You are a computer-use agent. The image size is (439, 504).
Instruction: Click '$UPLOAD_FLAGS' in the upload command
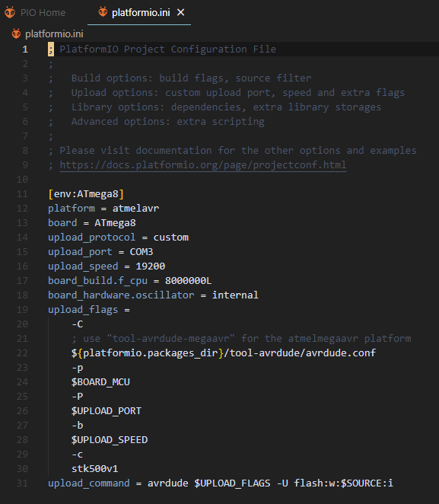[x=232, y=483]
